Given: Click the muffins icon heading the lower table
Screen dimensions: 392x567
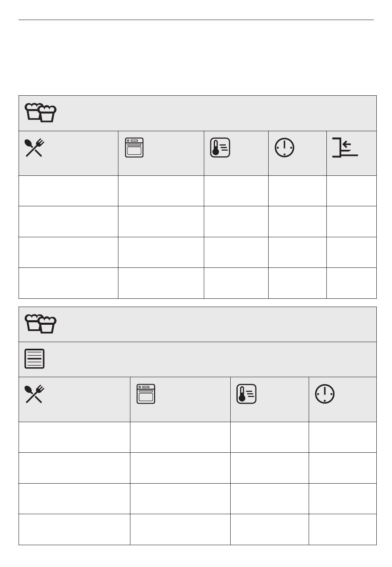Looking at the screenshot, I should pyautogui.click(x=41, y=324).
